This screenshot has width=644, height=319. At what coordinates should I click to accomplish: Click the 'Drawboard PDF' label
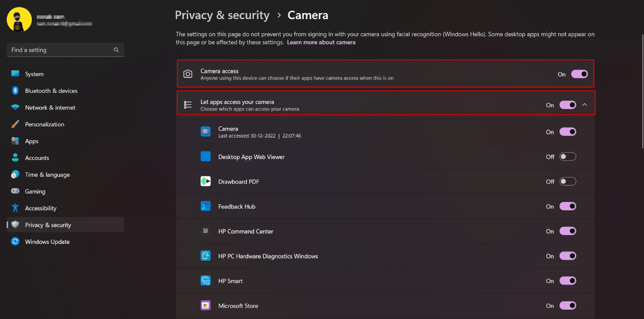coord(238,182)
